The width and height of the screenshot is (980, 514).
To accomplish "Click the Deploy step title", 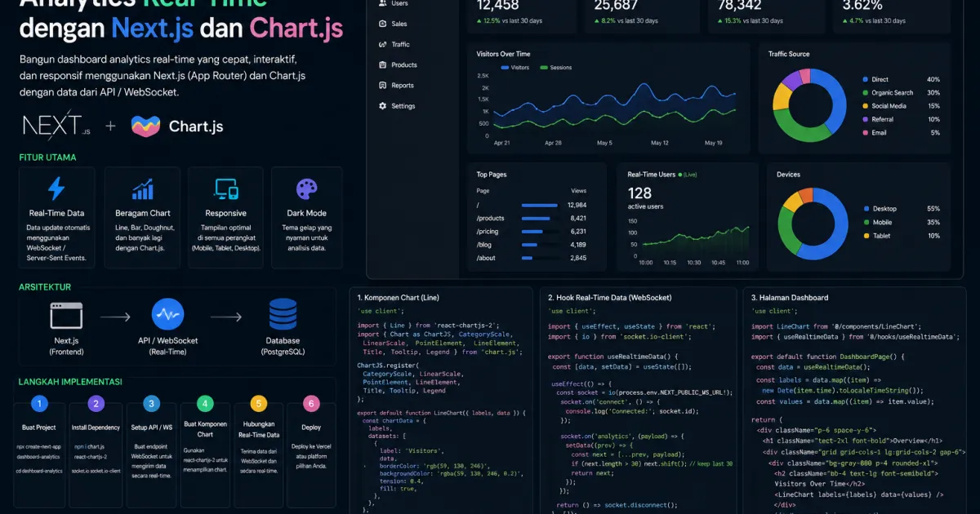I will click(x=310, y=426).
